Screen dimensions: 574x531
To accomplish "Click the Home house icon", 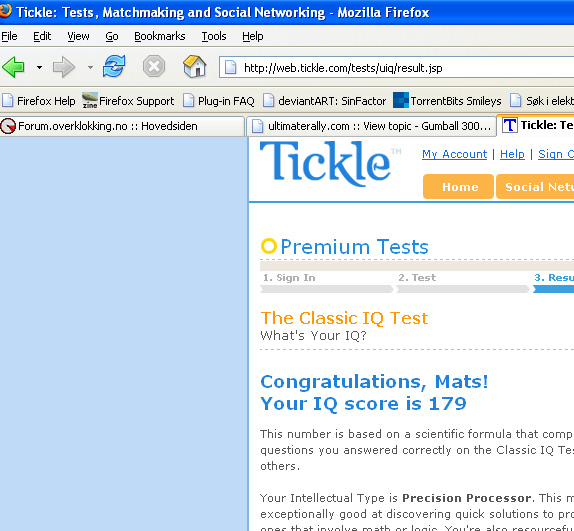I will click(194, 66).
